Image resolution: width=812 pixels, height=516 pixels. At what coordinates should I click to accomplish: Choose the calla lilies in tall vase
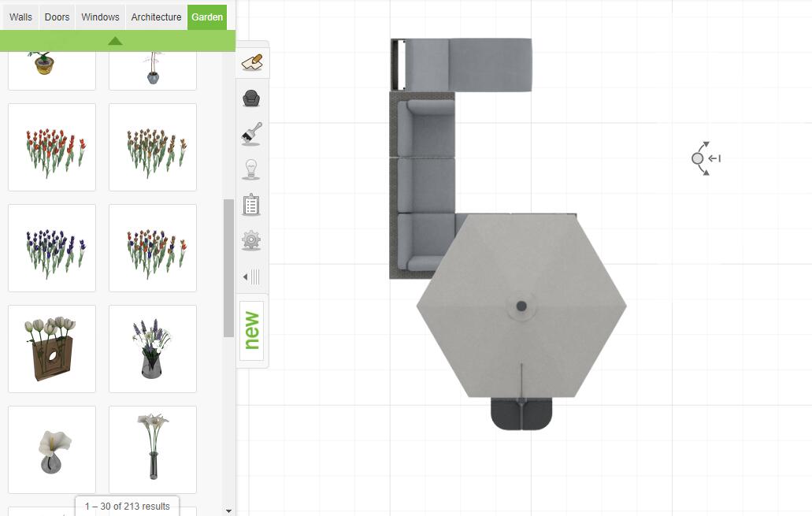coord(153,450)
